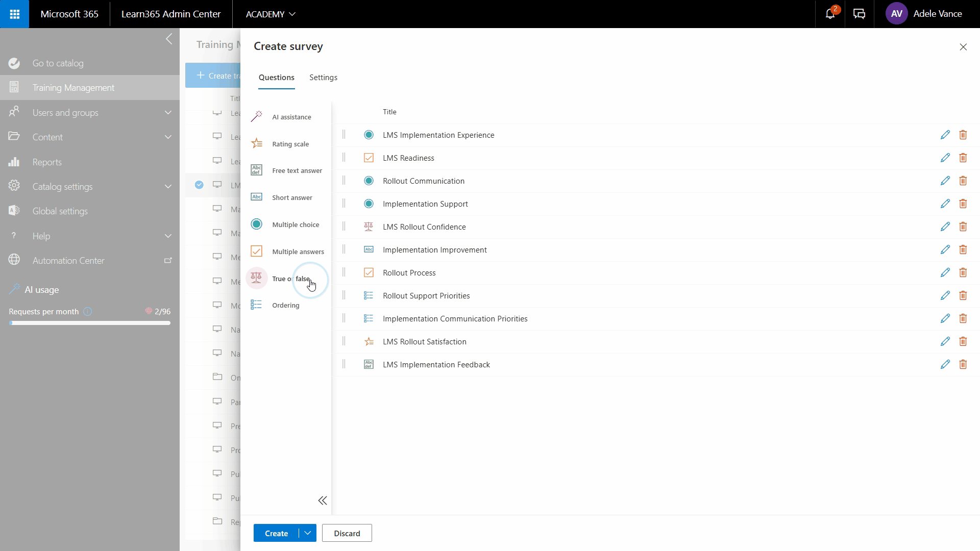Click the Requests per month progress bar

(x=90, y=323)
